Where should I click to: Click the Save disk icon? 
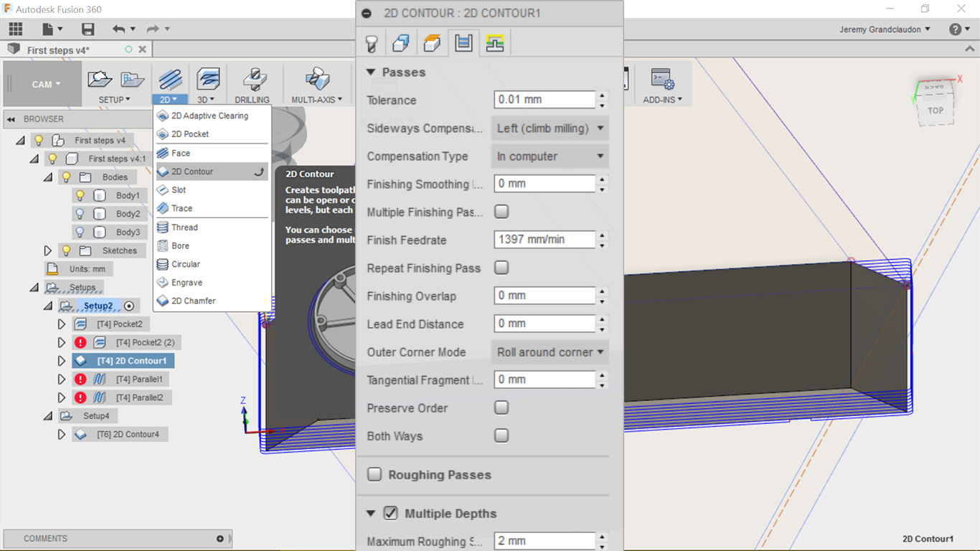(x=88, y=29)
